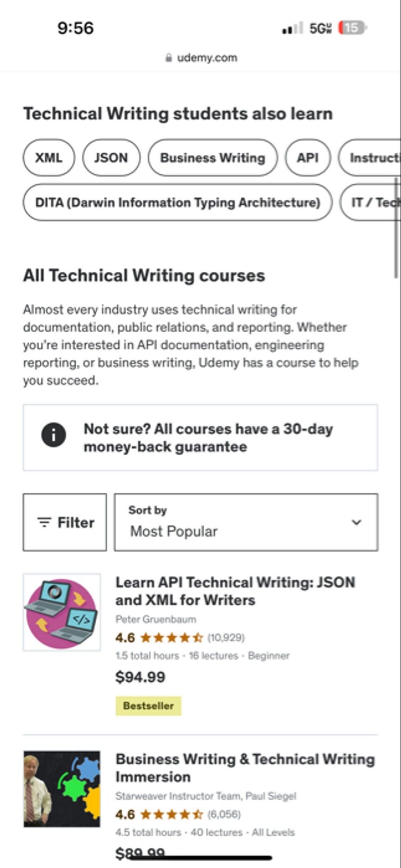
Task: Tap the laptops course thumbnail image
Action: [62, 612]
